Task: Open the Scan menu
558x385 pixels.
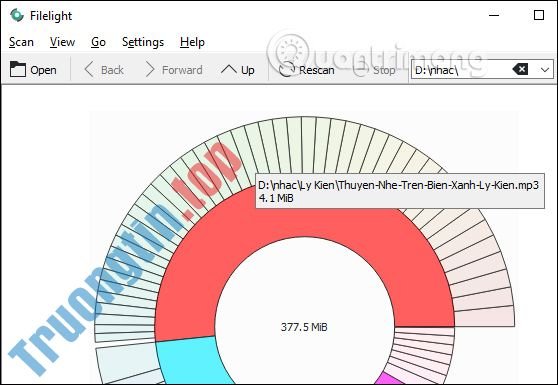Action: coord(21,42)
